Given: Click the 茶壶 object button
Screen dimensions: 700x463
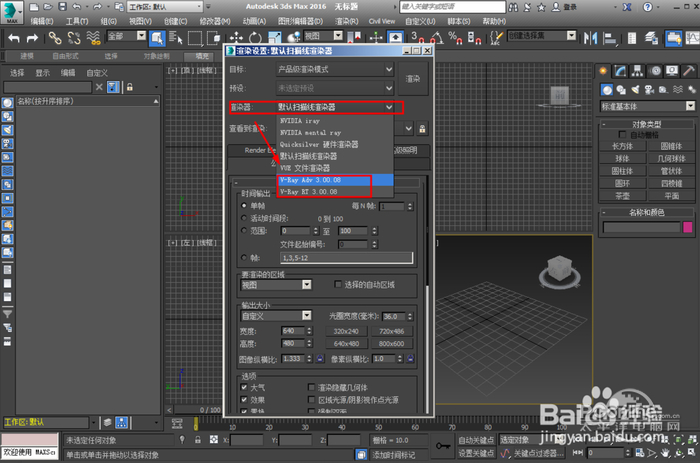Looking at the screenshot, I should [x=622, y=196].
